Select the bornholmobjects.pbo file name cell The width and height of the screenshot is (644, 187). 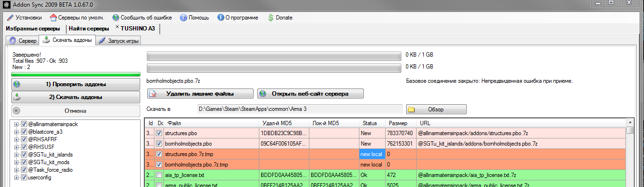[x=212, y=144]
